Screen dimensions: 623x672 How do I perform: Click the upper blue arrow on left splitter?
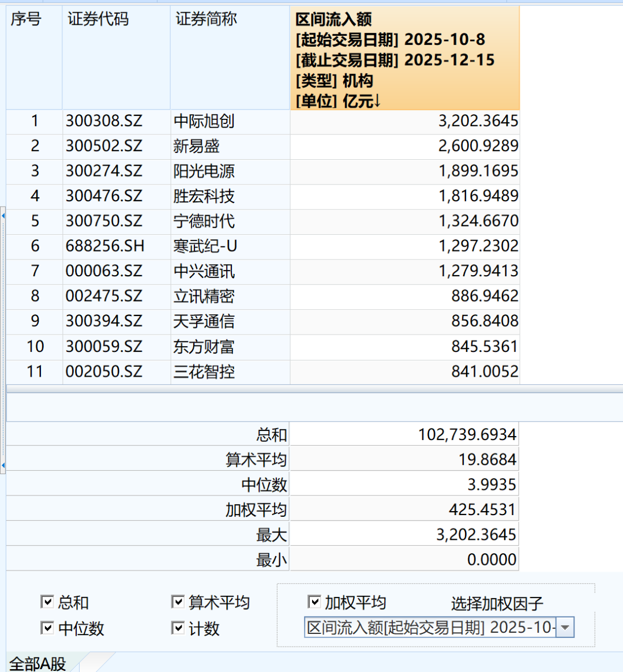click(3, 216)
